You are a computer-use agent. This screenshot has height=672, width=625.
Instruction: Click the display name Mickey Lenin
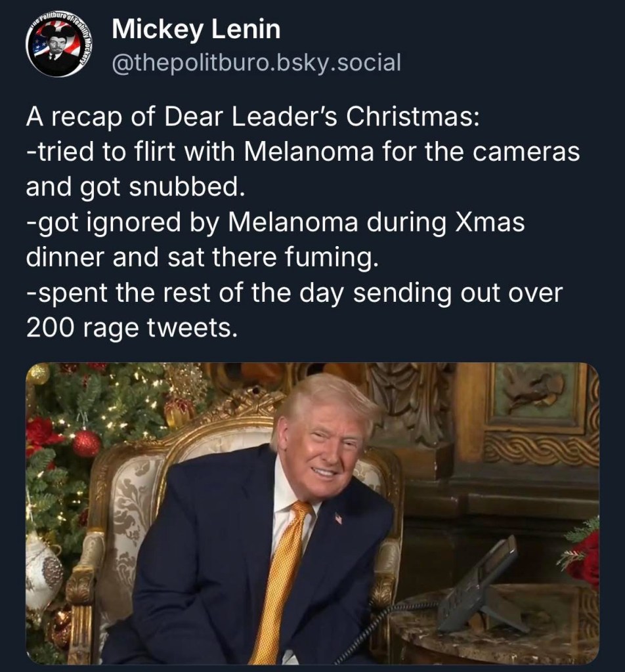196,30
